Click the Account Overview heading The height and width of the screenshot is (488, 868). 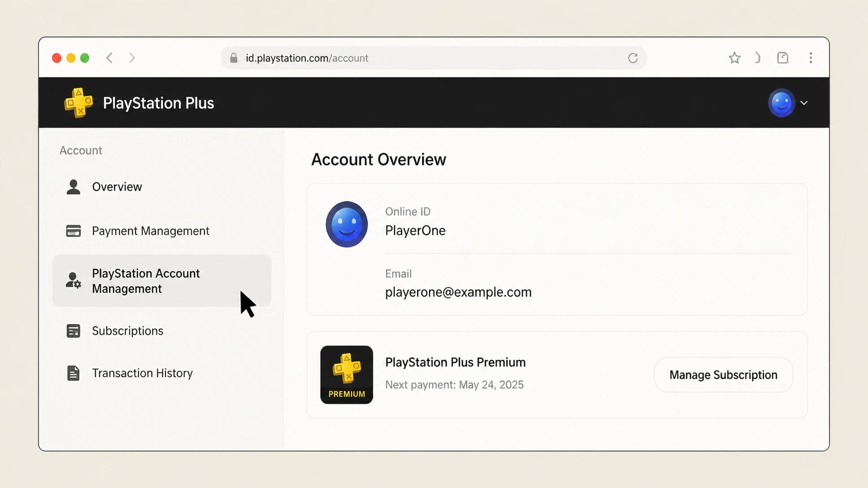pyautogui.click(x=379, y=160)
